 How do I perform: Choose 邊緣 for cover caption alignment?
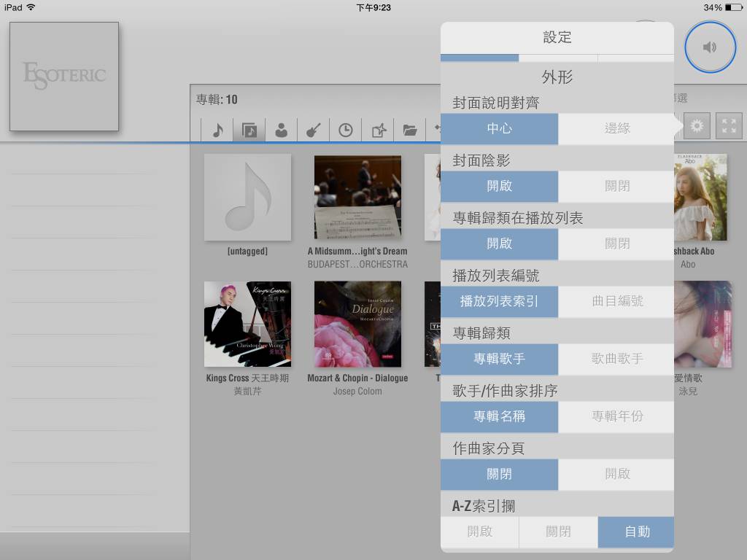click(x=616, y=128)
